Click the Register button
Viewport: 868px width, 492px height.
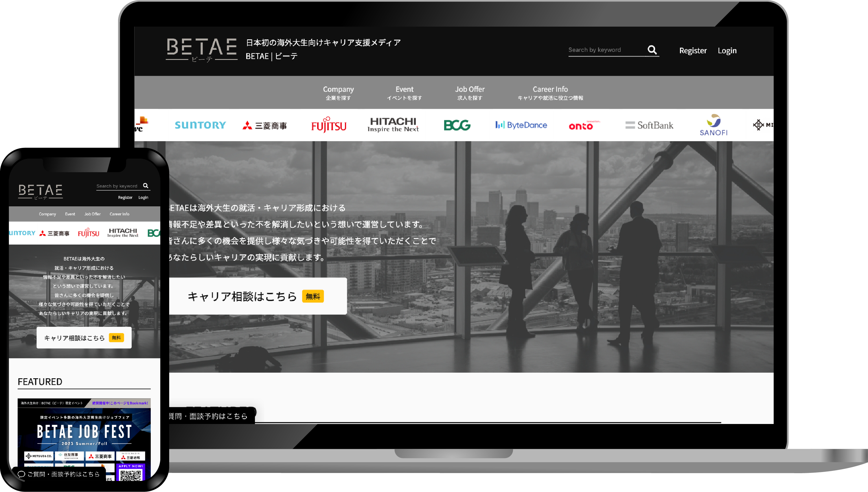pos(693,50)
